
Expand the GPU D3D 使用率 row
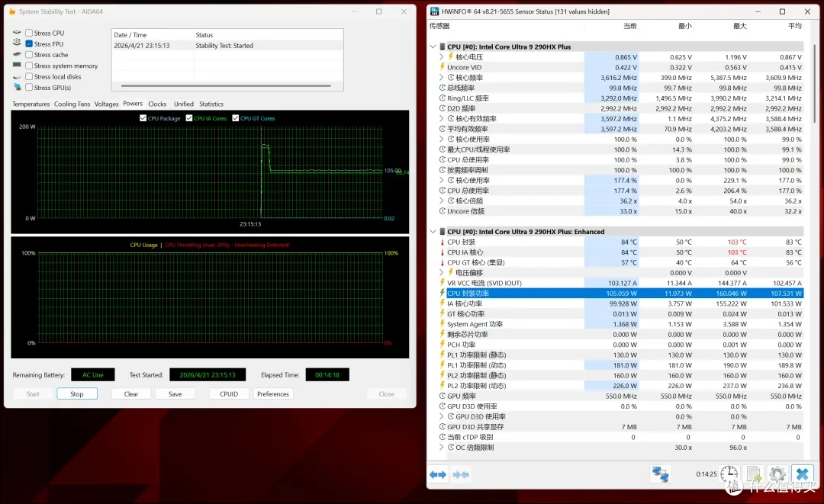[x=442, y=416]
